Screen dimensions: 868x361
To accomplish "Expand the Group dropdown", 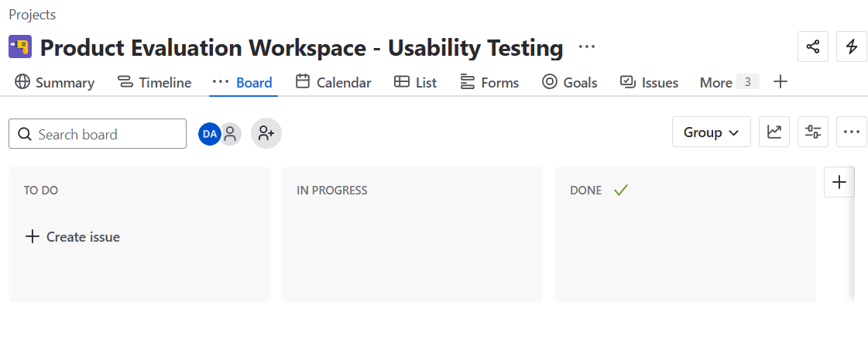I will tap(712, 132).
